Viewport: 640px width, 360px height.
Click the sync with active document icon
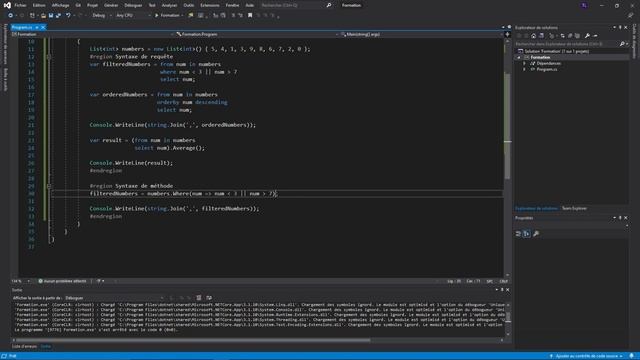[x=562, y=36]
